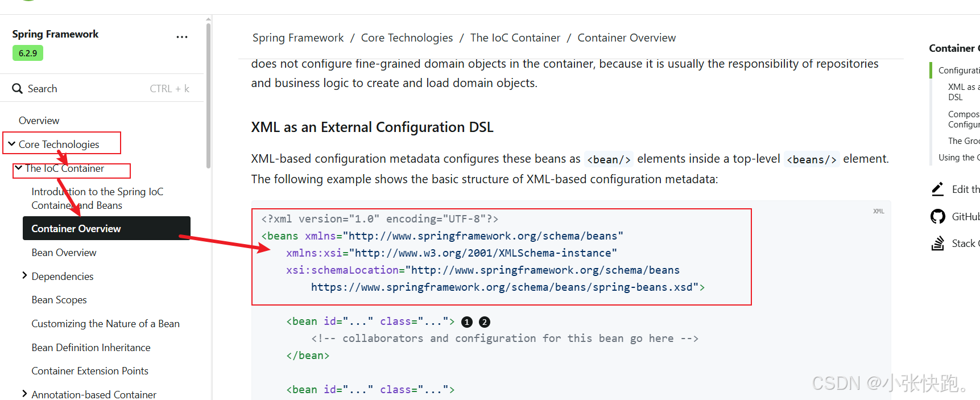Select Container Overview in sidebar
This screenshot has width=980, height=400.
click(x=106, y=228)
